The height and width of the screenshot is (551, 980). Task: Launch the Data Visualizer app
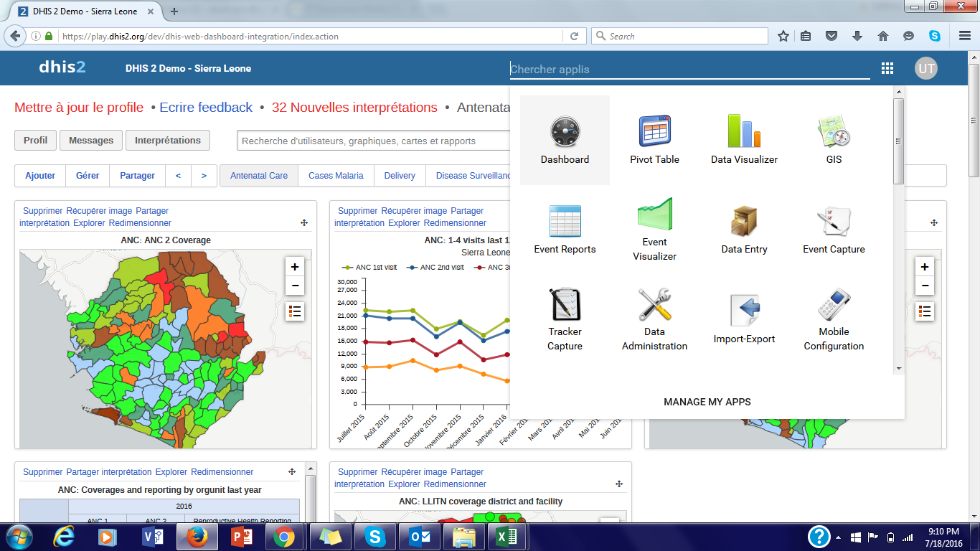click(x=744, y=140)
